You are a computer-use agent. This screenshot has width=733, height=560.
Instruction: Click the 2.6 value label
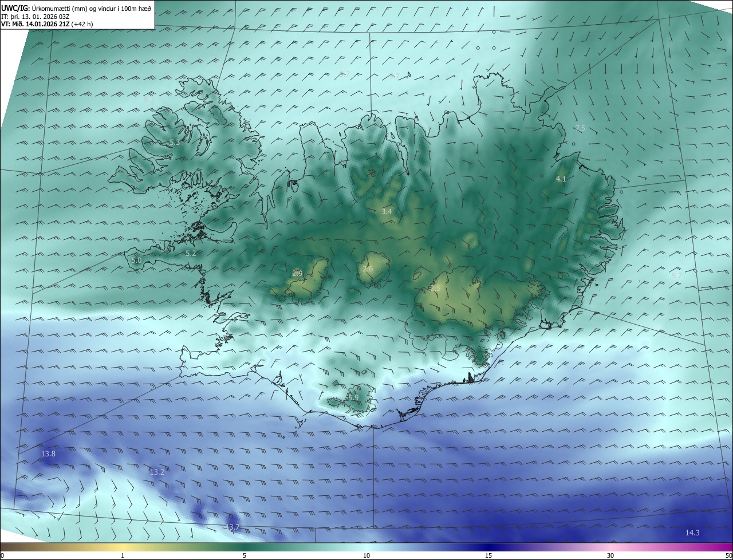click(x=368, y=269)
